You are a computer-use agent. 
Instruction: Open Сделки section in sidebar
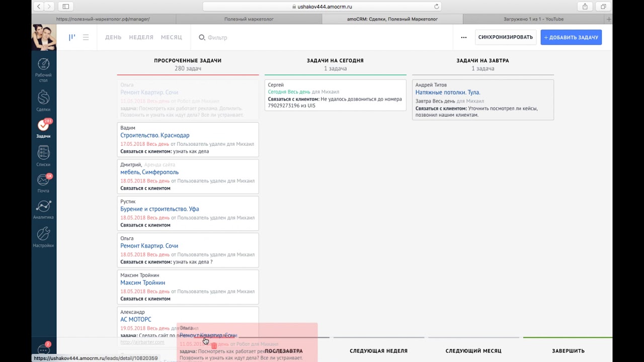(x=43, y=101)
